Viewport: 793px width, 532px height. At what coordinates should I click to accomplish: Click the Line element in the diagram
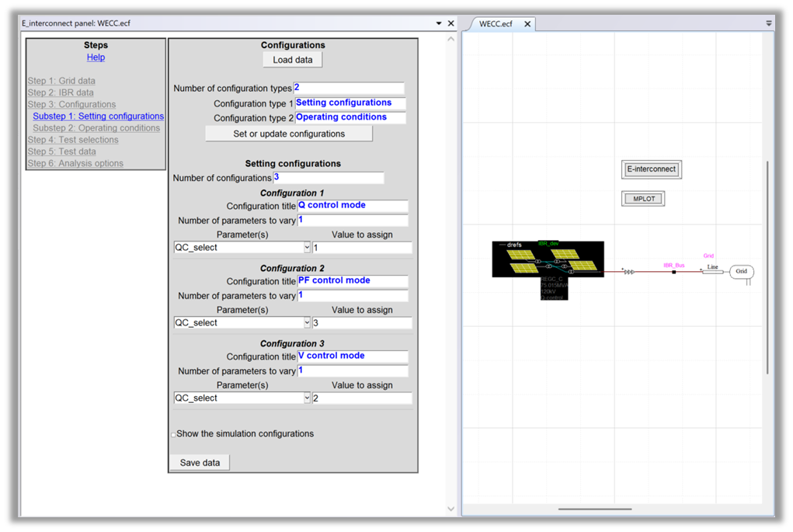click(x=712, y=272)
